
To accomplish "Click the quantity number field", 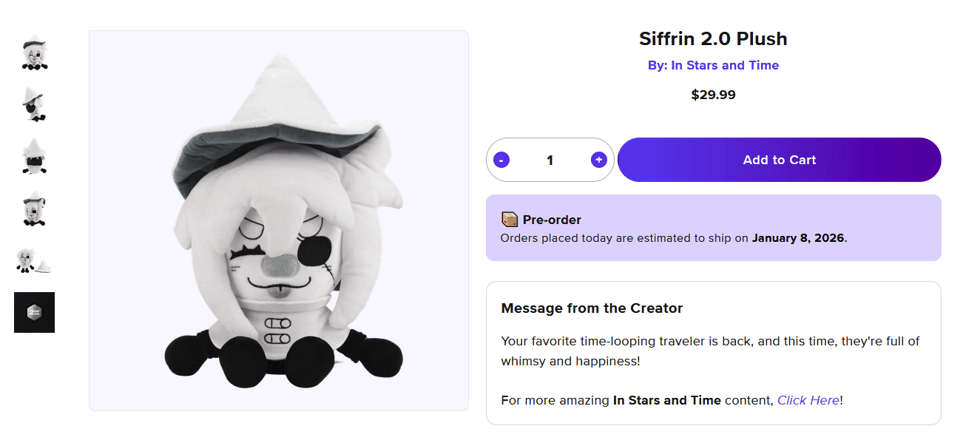I will pyautogui.click(x=550, y=160).
